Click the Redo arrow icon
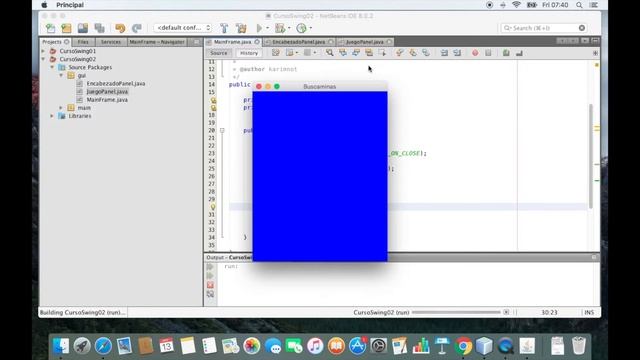Screen dimensions: 640x360 coord(137,28)
